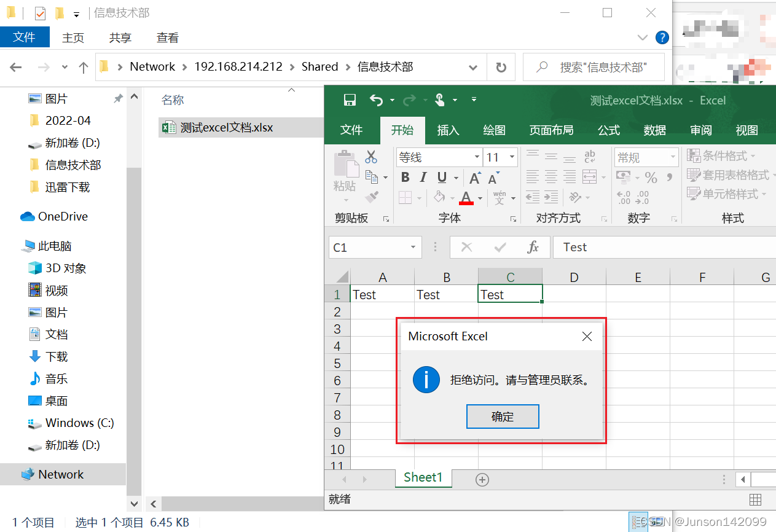Click the Explorer search box
The image size is (776, 532).
point(594,66)
